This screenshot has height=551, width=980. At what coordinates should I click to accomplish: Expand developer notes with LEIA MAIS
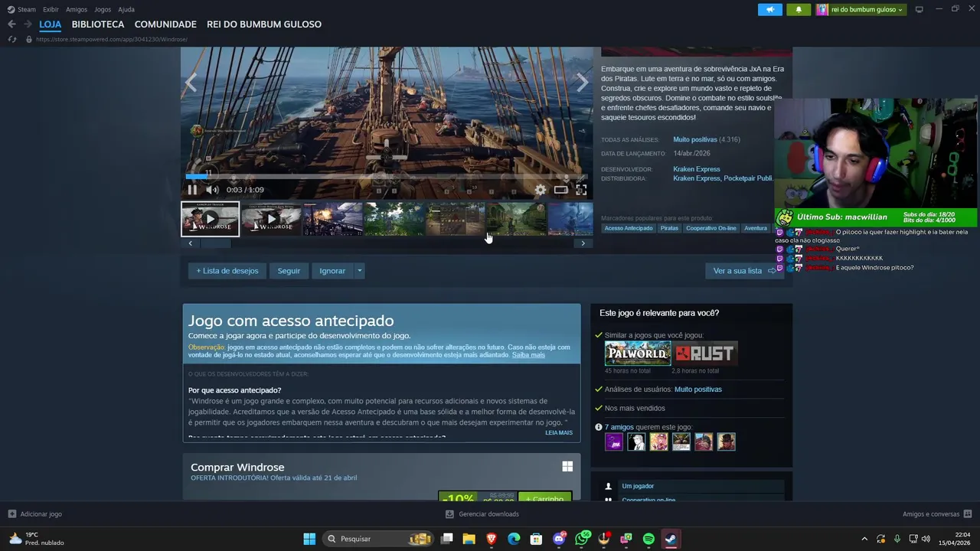coord(559,432)
